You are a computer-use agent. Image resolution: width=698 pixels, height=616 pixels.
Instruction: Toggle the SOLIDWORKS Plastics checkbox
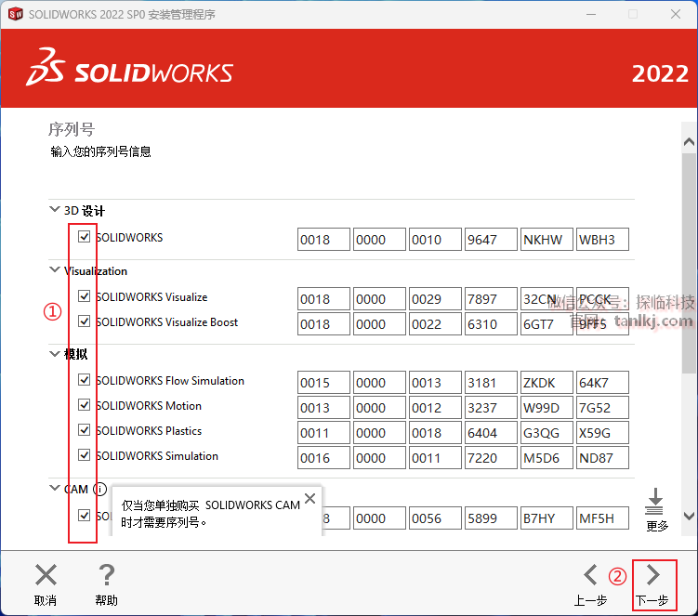[x=85, y=430]
